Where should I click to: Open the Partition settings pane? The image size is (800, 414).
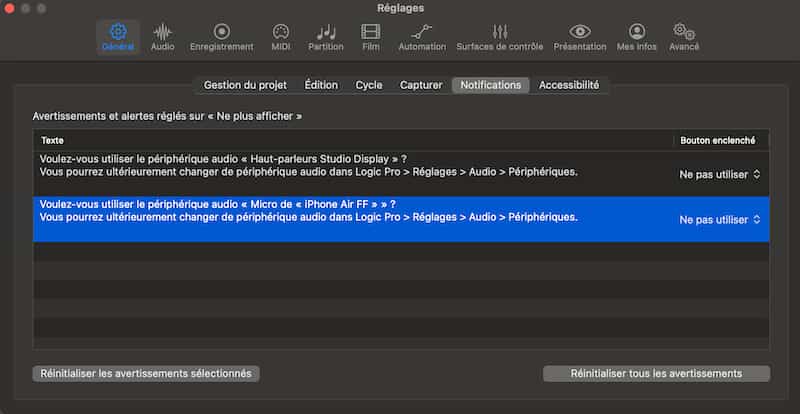pyautogui.click(x=326, y=37)
